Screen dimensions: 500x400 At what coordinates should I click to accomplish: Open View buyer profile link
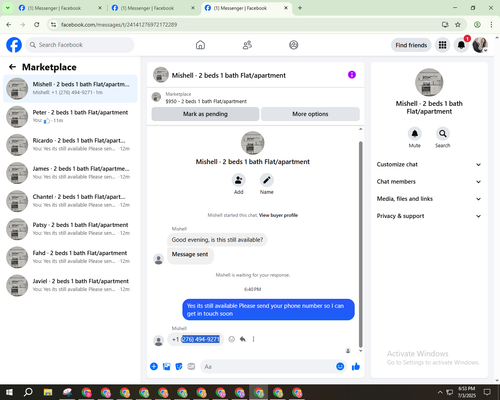point(278,215)
